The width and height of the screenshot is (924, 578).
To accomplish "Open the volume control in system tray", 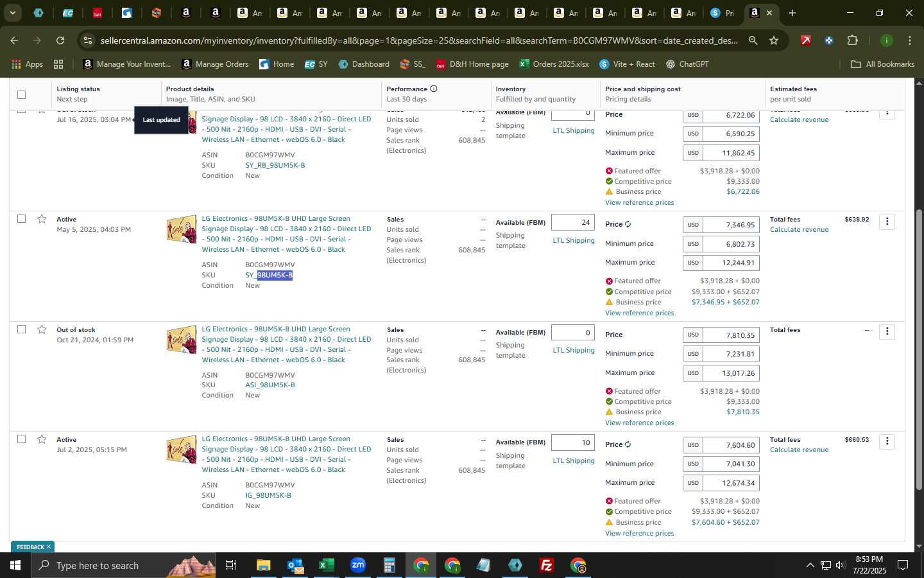I will coord(841,565).
